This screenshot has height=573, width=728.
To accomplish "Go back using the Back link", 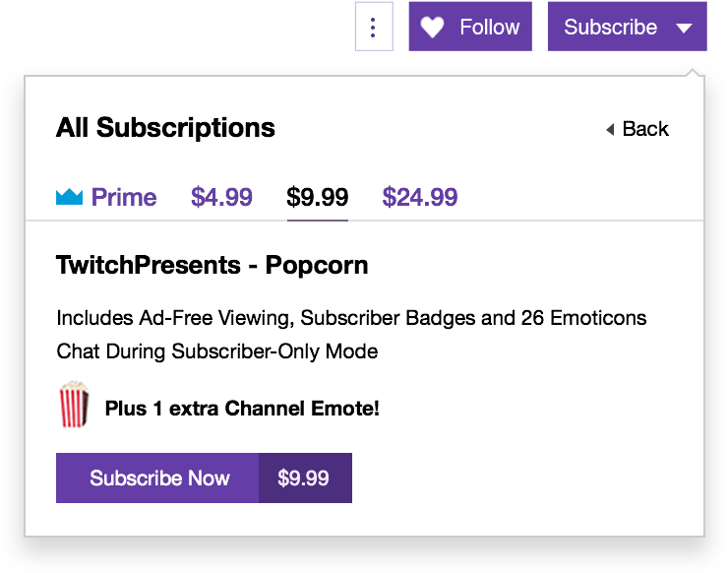I will point(637,129).
